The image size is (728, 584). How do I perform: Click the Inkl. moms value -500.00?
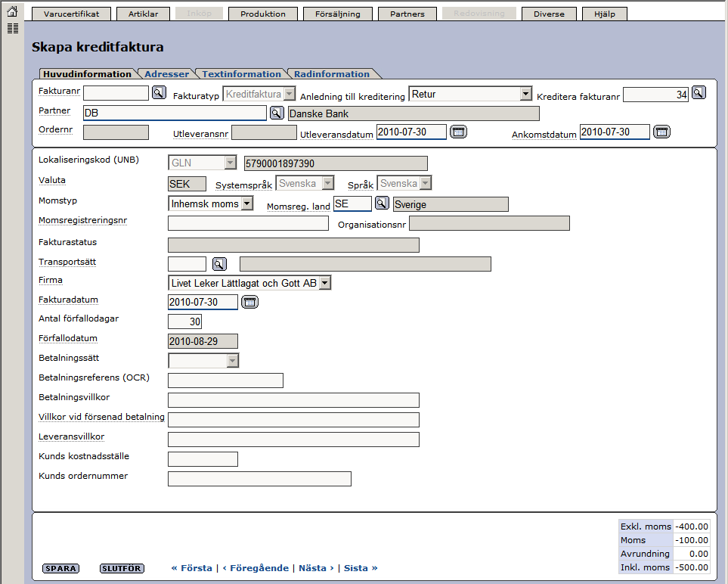click(x=691, y=567)
